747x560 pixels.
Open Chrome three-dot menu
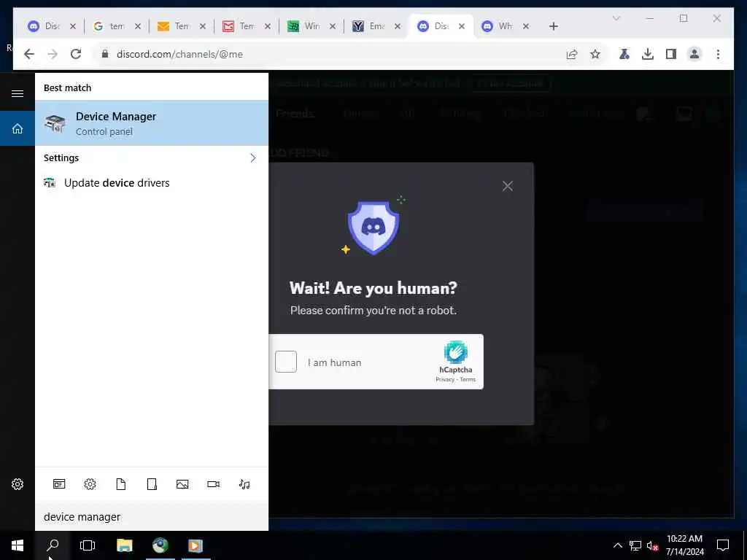[x=718, y=54]
